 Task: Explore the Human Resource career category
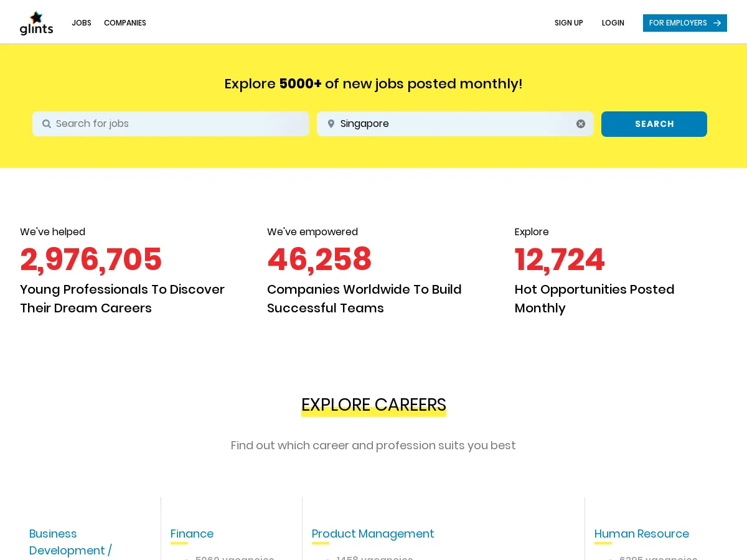pyautogui.click(x=641, y=534)
